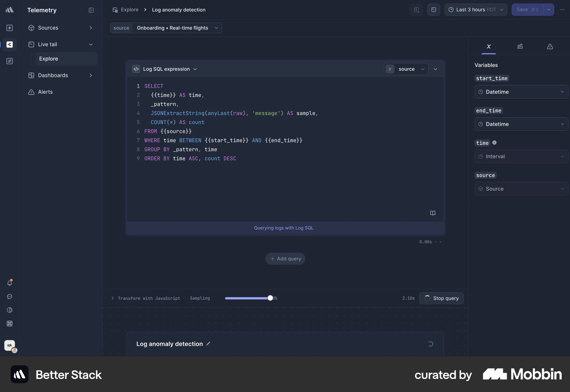570x392 pixels.
Task: Open the notifications bell icon in the sidebar
Action: tap(10, 283)
